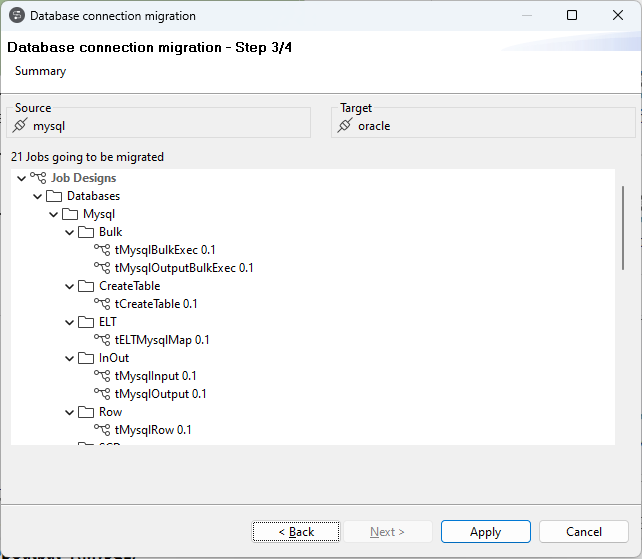Screen dimensions: 642x559
Task: Click the Job Designs root icon
Action: pos(38,178)
